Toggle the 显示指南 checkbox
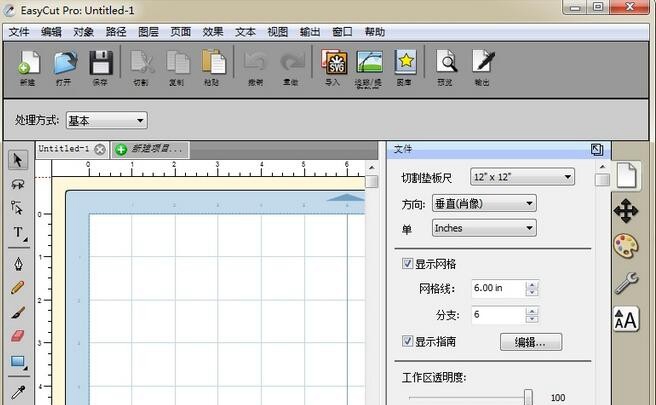Viewport: 656px width, 405px height. [407, 341]
